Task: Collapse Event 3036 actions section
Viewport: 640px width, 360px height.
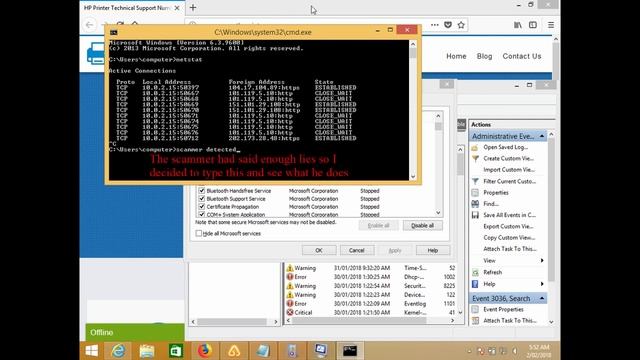Action: 542,298
